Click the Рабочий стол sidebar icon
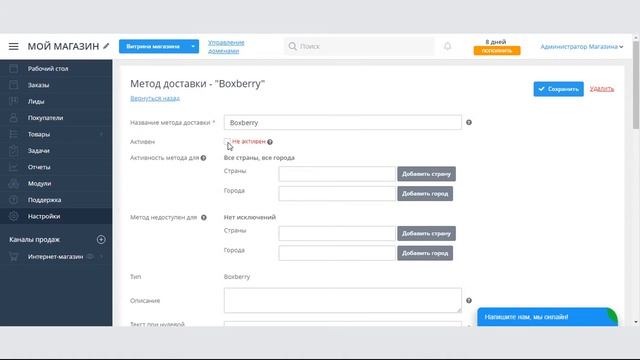This screenshot has height=360, width=640. point(13,69)
